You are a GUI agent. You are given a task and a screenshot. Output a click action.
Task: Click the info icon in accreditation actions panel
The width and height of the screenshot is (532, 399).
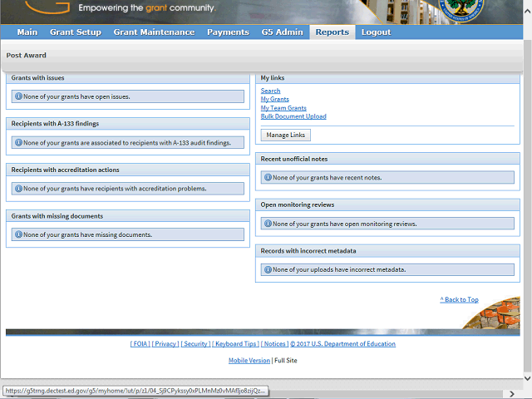pyautogui.click(x=18, y=189)
